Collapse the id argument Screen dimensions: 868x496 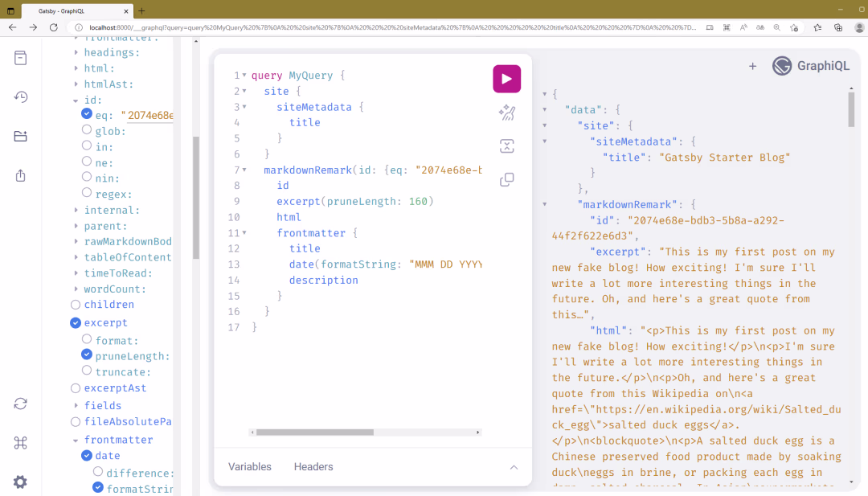[76, 100]
